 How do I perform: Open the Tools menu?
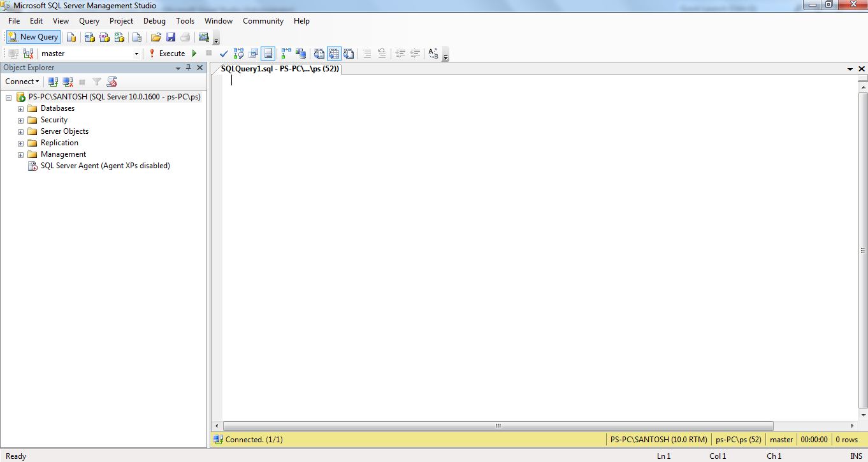185,21
